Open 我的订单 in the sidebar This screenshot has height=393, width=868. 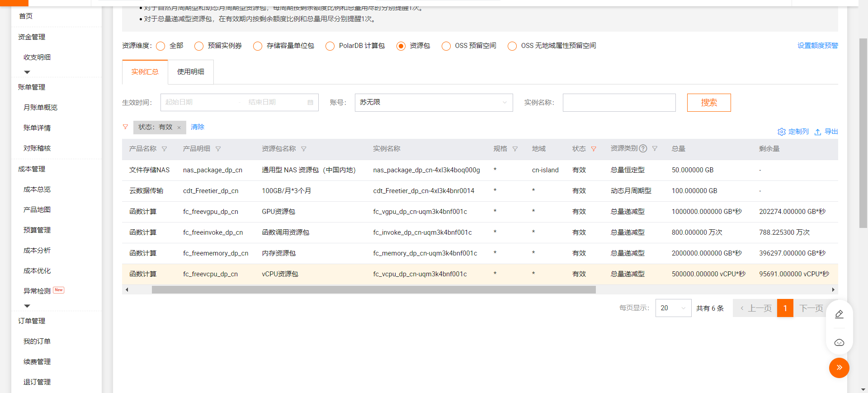(37, 341)
